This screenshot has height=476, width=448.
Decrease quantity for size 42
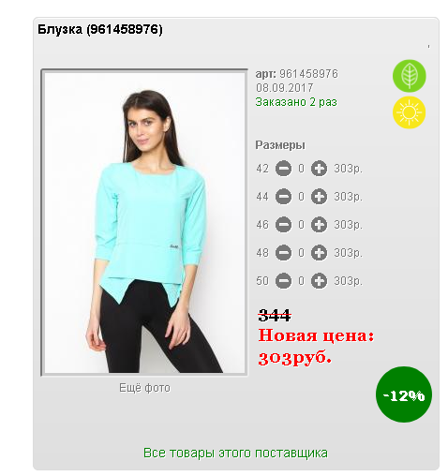coord(283,169)
